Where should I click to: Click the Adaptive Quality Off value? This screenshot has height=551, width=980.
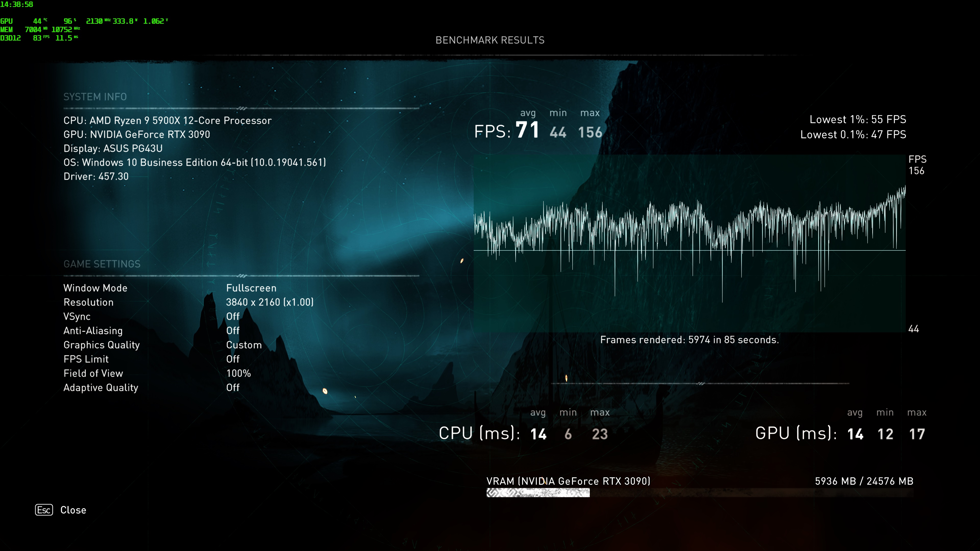[233, 387]
